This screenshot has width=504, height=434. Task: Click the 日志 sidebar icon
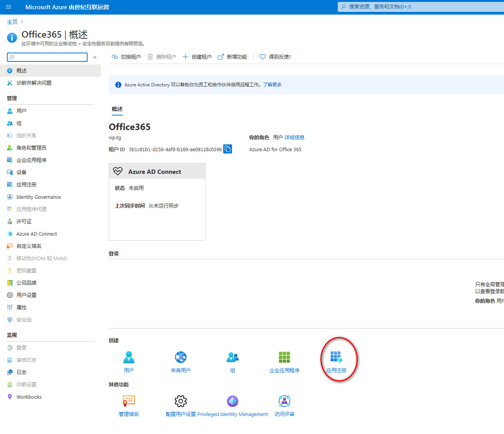[10, 372]
